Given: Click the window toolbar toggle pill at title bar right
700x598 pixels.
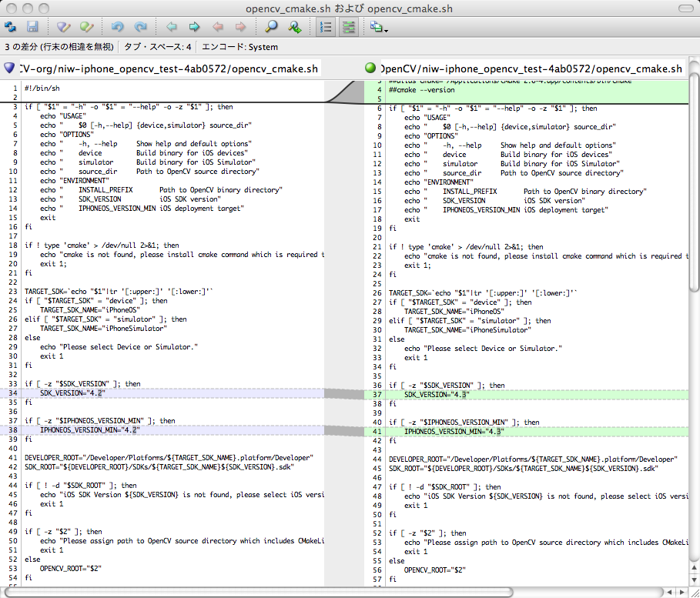Looking at the screenshot, I should tap(685, 8).
